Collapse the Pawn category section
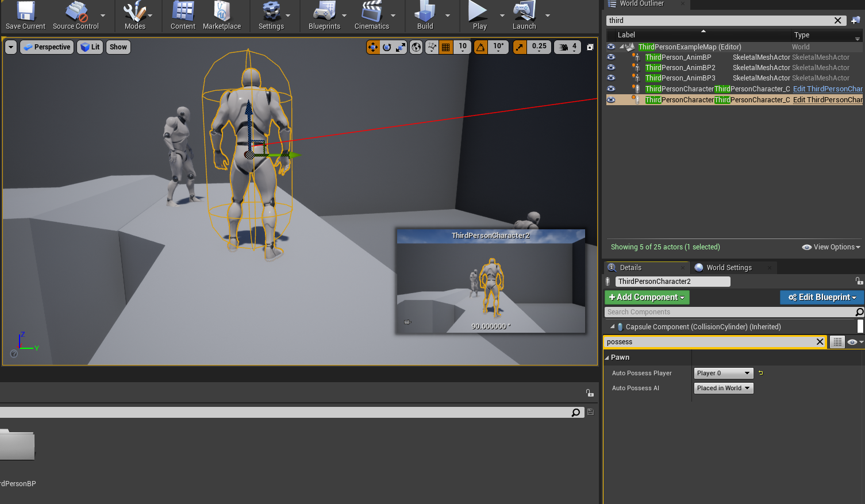The width and height of the screenshot is (865, 504). (607, 357)
